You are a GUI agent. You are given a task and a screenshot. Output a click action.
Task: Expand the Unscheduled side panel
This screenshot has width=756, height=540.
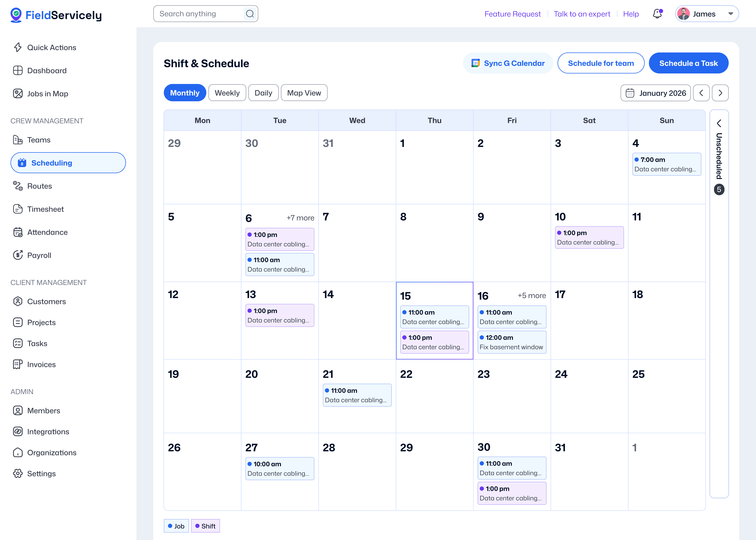pyautogui.click(x=719, y=124)
